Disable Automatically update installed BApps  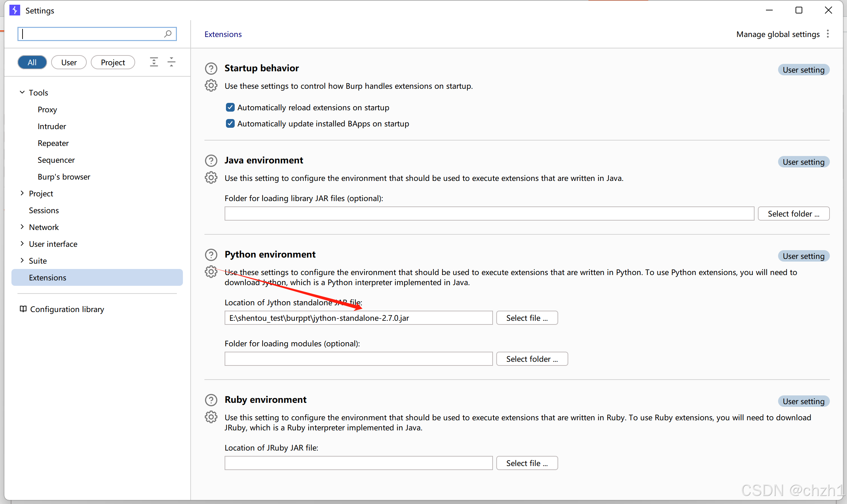pos(230,124)
